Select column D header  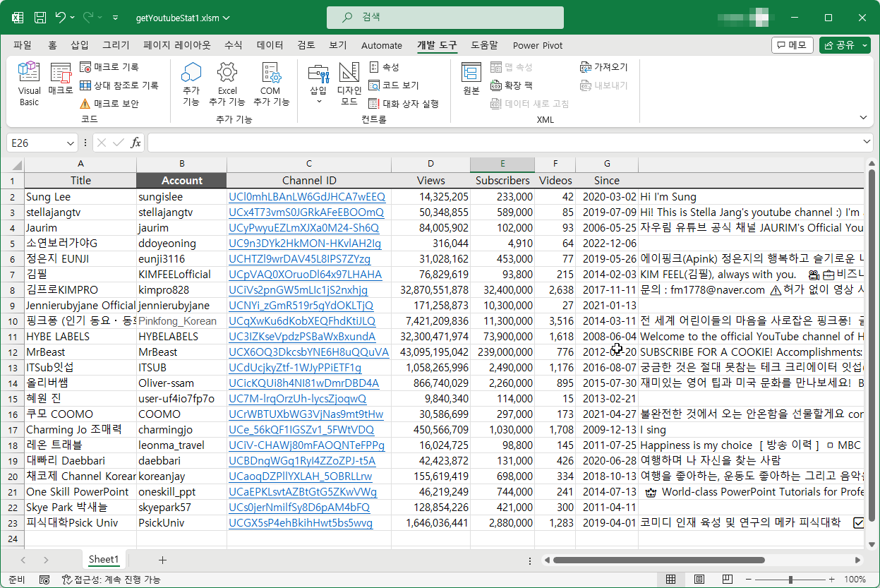430,164
